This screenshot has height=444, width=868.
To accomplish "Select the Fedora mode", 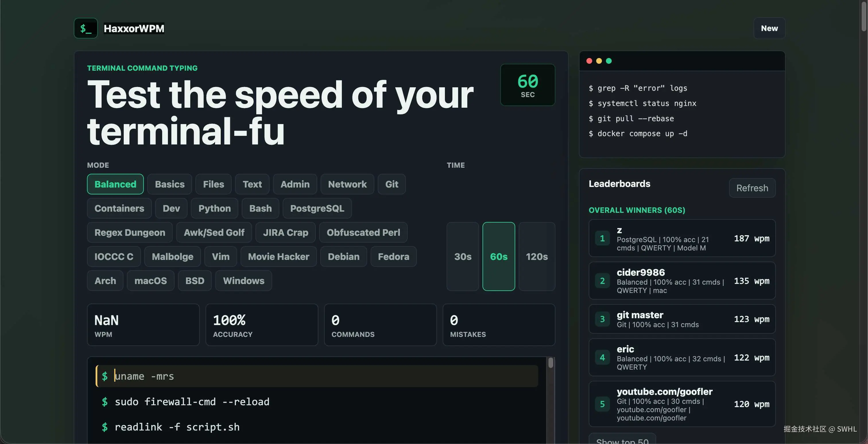I will point(394,256).
